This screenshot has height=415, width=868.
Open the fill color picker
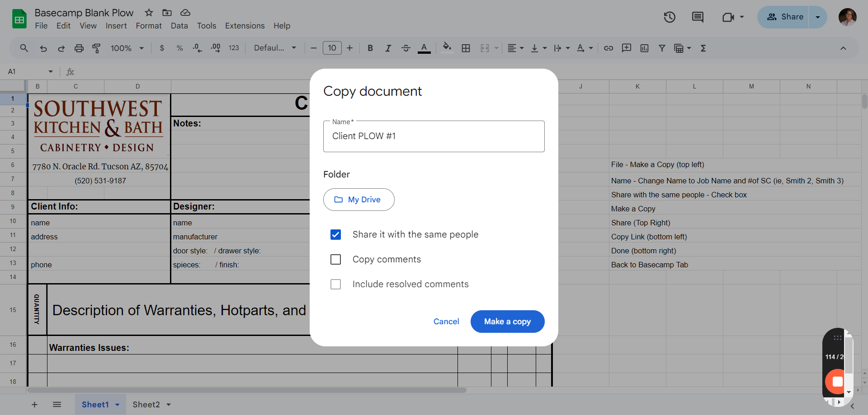[447, 48]
